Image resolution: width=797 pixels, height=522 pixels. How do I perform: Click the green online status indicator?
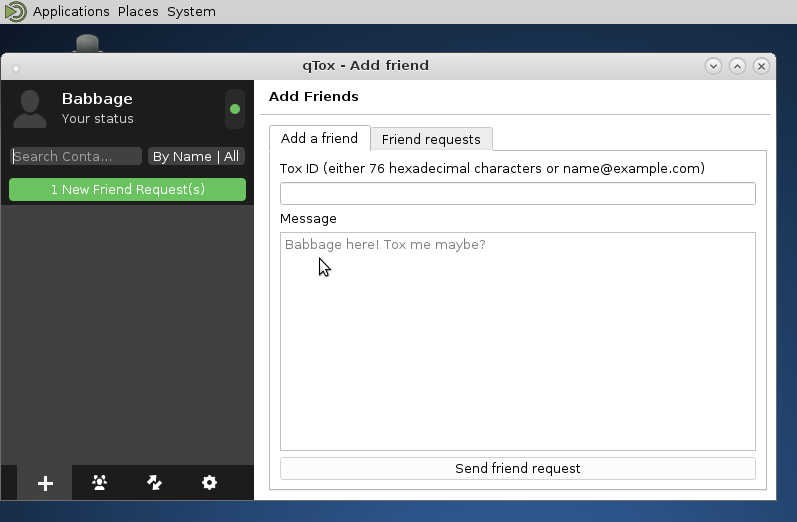[x=235, y=109]
